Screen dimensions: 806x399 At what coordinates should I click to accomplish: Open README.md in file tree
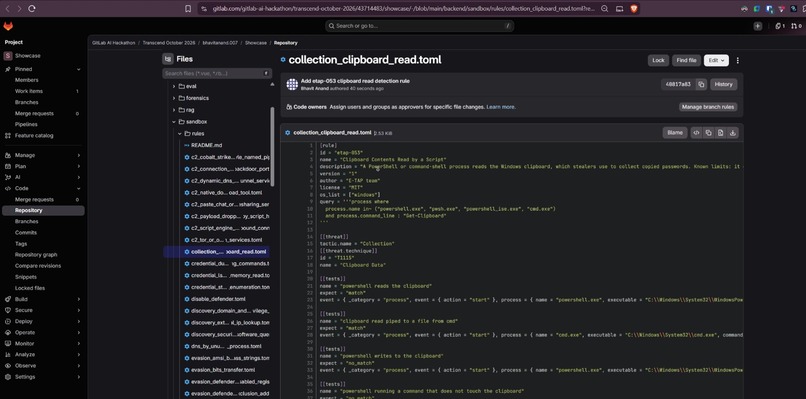click(207, 146)
